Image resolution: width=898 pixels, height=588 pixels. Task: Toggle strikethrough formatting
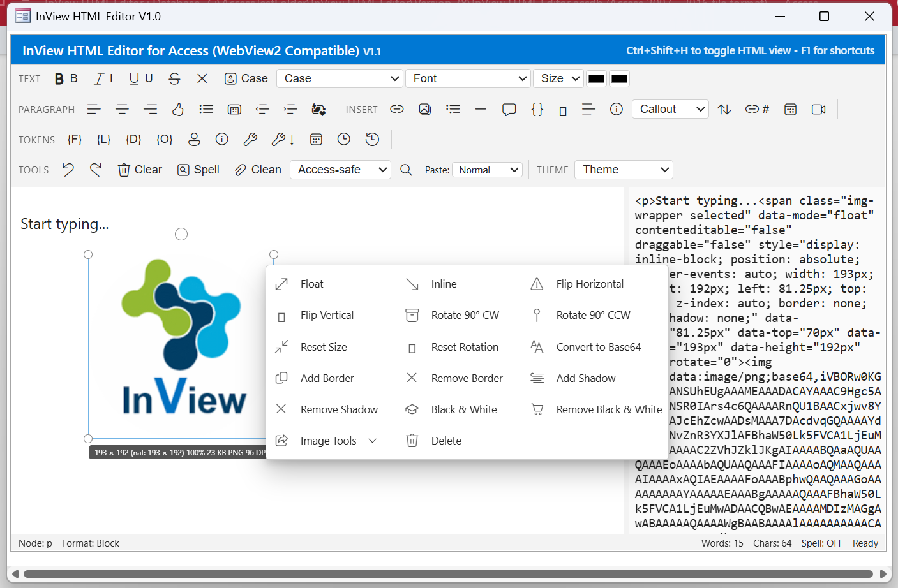pyautogui.click(x=174, y=78)
